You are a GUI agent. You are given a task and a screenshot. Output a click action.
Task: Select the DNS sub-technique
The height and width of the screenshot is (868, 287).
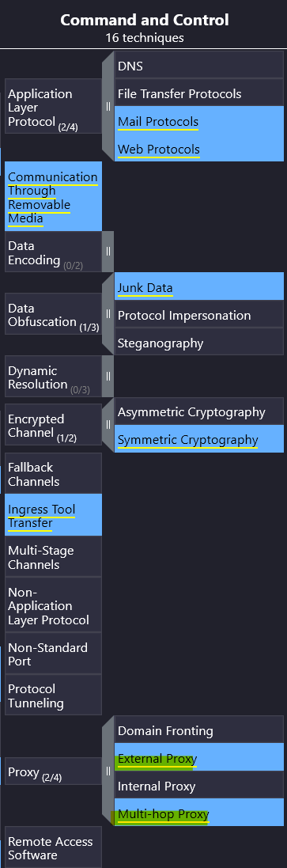point(198,66)
